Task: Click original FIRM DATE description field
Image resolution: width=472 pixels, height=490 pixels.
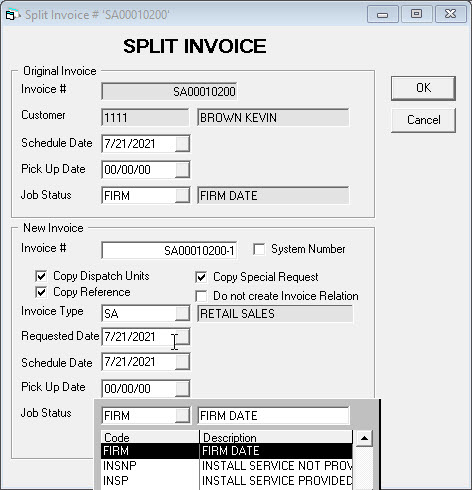Action: 273,195
